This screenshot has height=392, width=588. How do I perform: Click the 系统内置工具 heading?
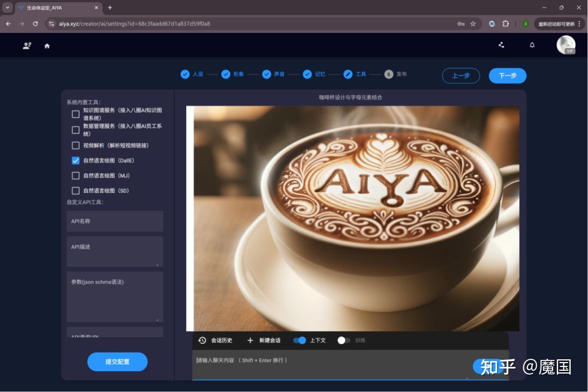coord(84,102)
